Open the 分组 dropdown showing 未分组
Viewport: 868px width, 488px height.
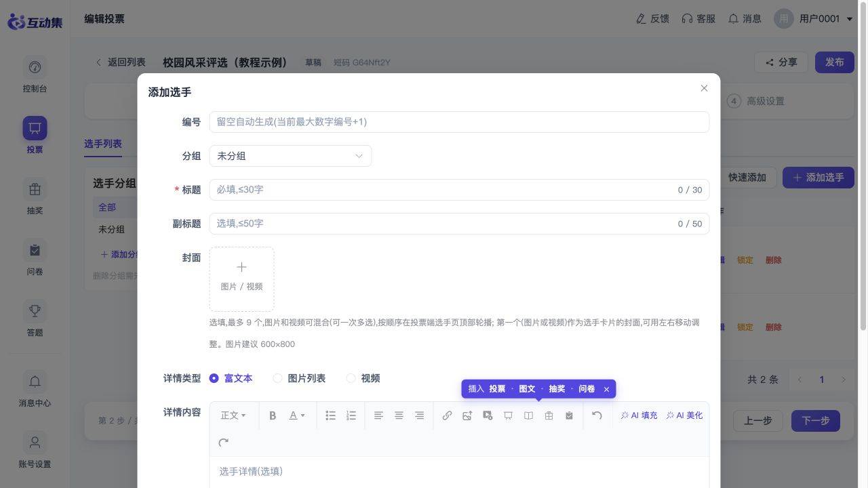point(290,156)
